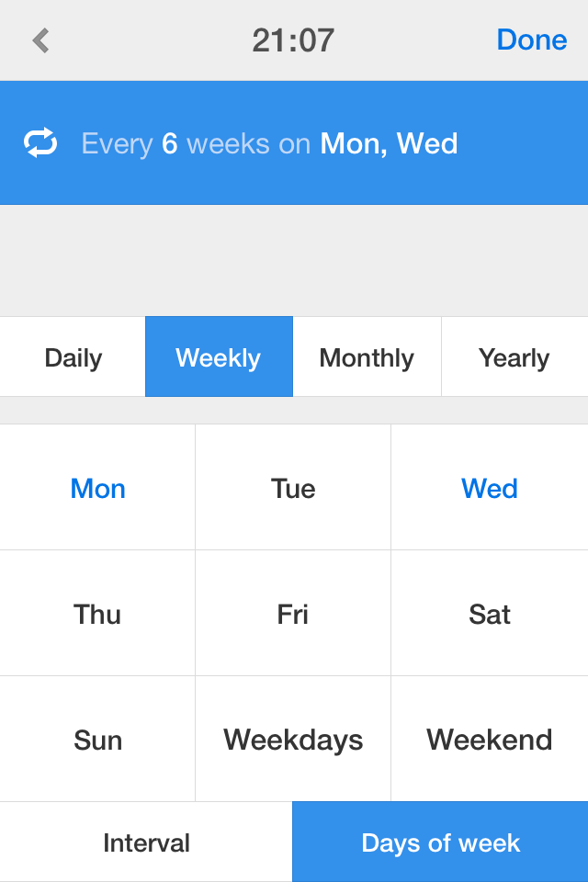Screen dimensions: 588x882
Task: Open the Days of week panel
Action: [440, 842]
